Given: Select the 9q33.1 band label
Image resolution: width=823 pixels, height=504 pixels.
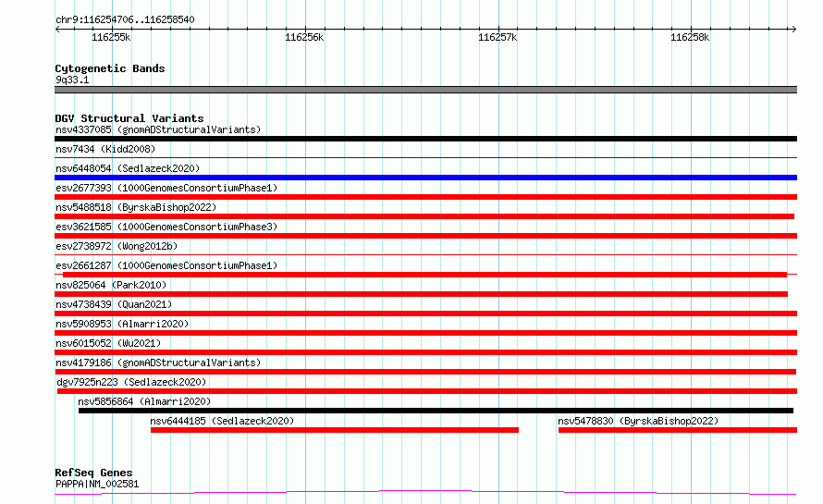Looking at the screenshot, I should tap(72, 80).
